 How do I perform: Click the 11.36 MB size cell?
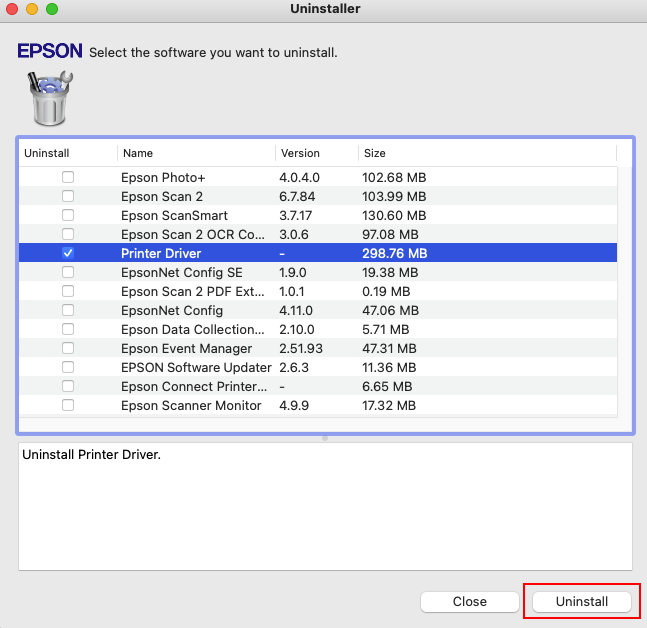(x=389, y=367)
